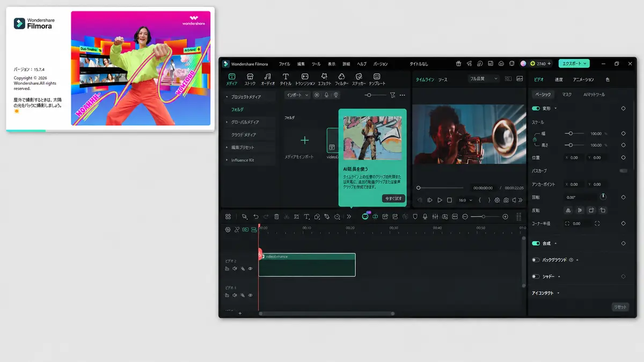The width and height of the screenshot is (644, 362).
Task: Switch to the アニメーション tab
Action: tap(583, 79)
